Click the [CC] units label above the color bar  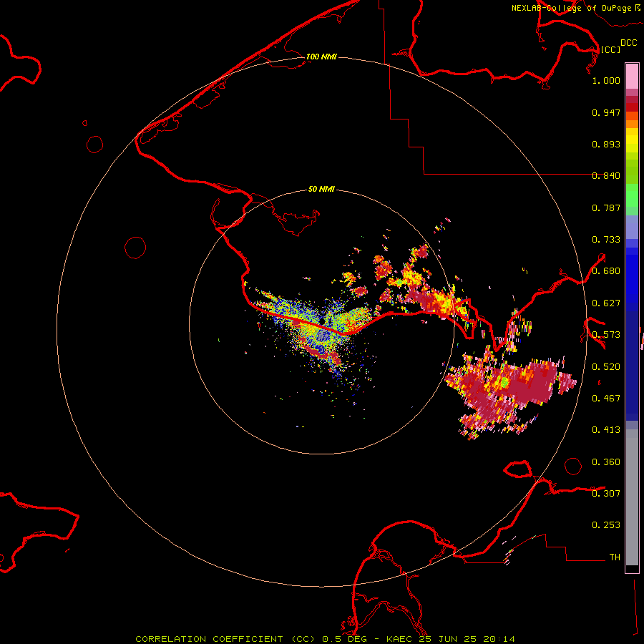coord(611,49)
